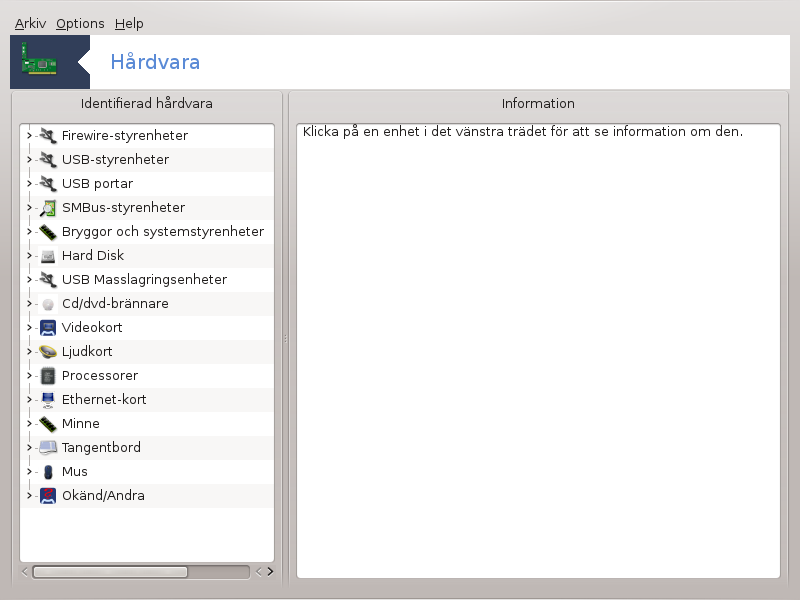
Task: Click the USB Masslagringsenheter connector icon
Action: tap(48, 280)
